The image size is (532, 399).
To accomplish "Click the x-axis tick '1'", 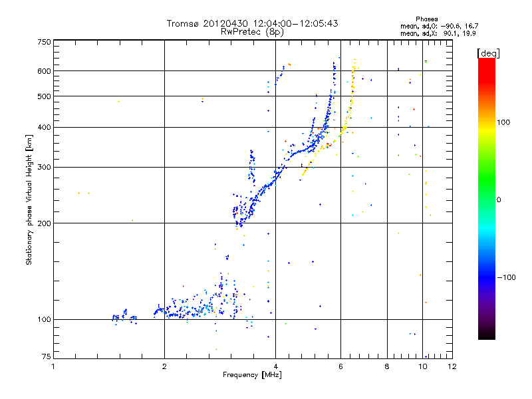I will [x=53, y=366].
